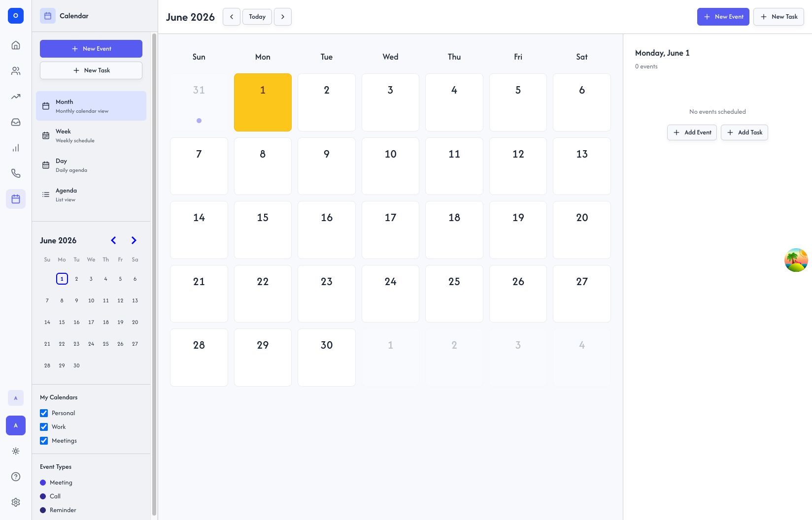Switch to Month view
Image resolution: width=812 pixels, height=520 pixels.
click(91, 106)
